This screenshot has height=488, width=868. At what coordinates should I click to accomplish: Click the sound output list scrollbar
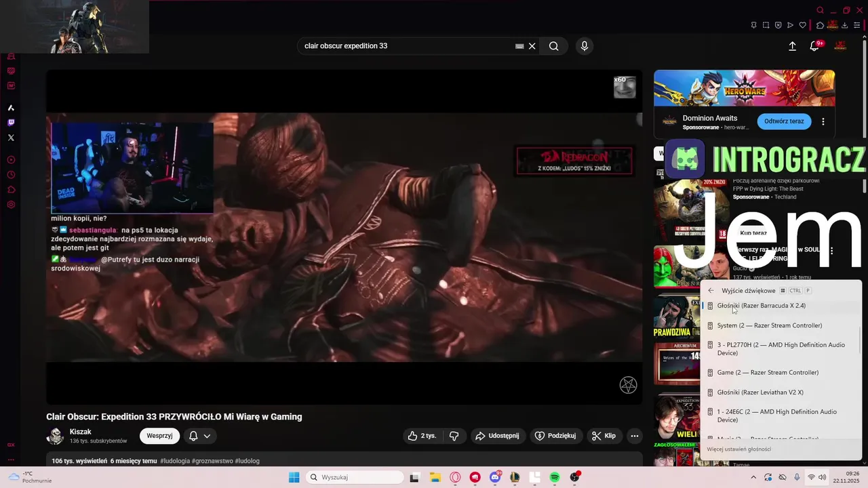[859, 339]
